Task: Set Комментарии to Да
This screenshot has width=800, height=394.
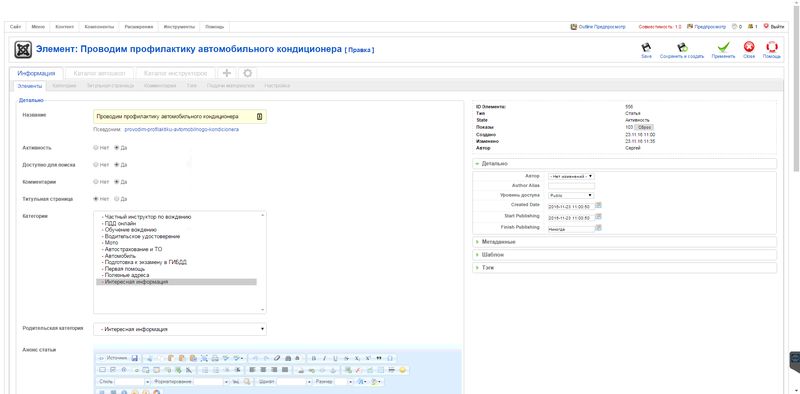Action: pos(116,182)
